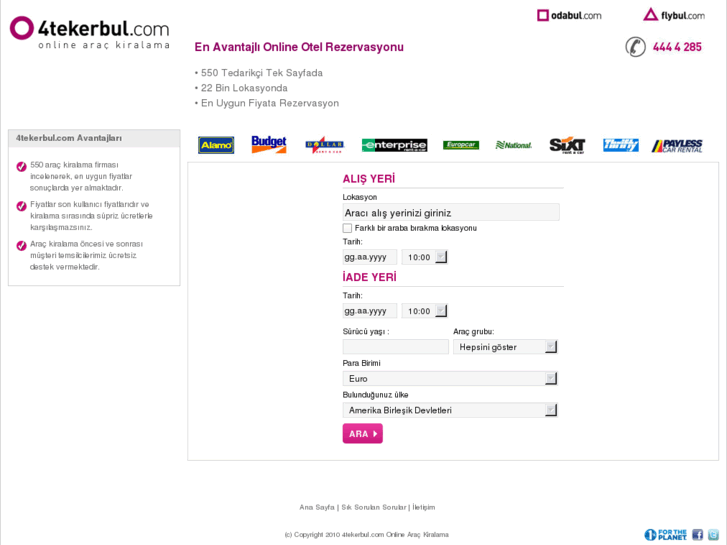
Task: Click the pickup location input field
Action: (x=450, y=213)
